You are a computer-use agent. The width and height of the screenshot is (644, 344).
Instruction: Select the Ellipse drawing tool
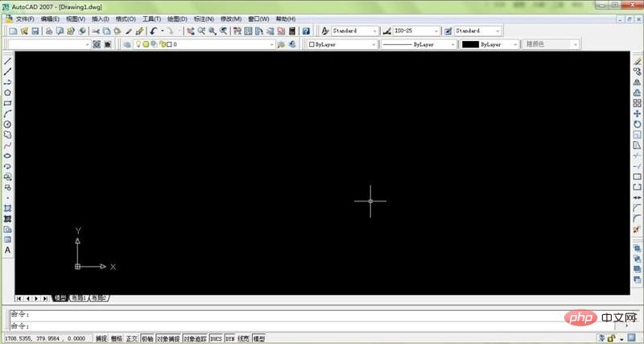(x=7, y=155)
